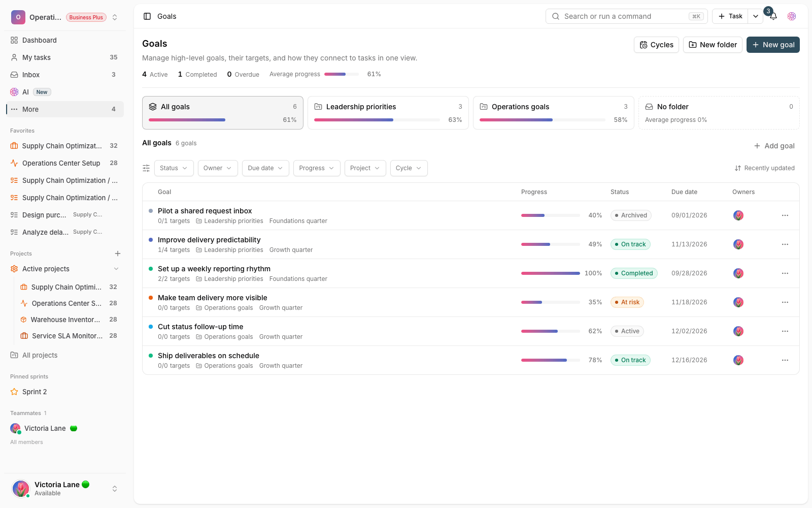Image resolution: width=812 pixels, height=508 pixels.
Task: Click the filter settings sliders icon
Action: tap(146, 168)
